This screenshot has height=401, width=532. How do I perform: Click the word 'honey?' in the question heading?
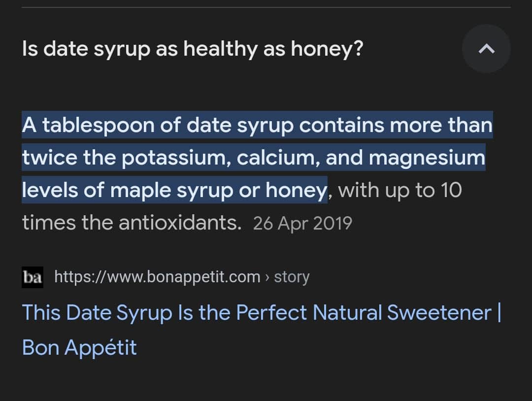coord(327,50)
